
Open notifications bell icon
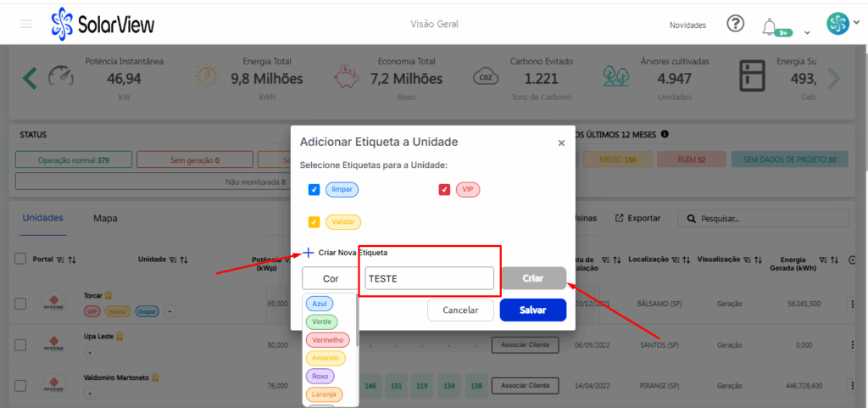coord(770,25)
